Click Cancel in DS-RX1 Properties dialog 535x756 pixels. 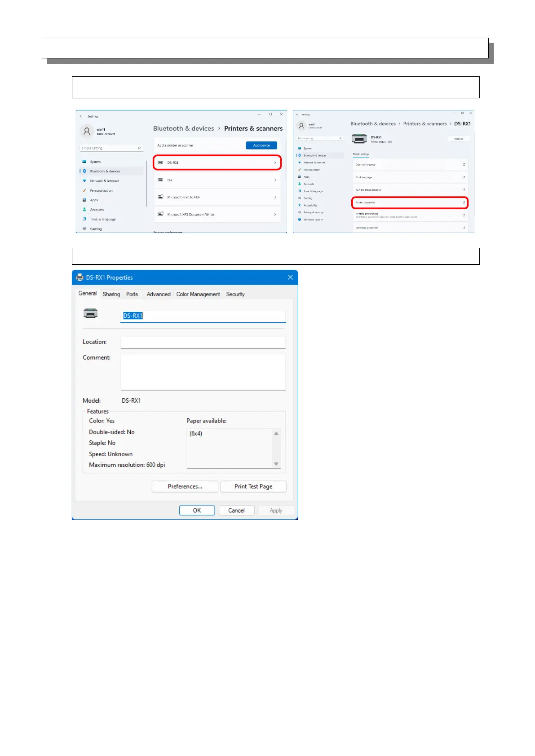[236, 510]
